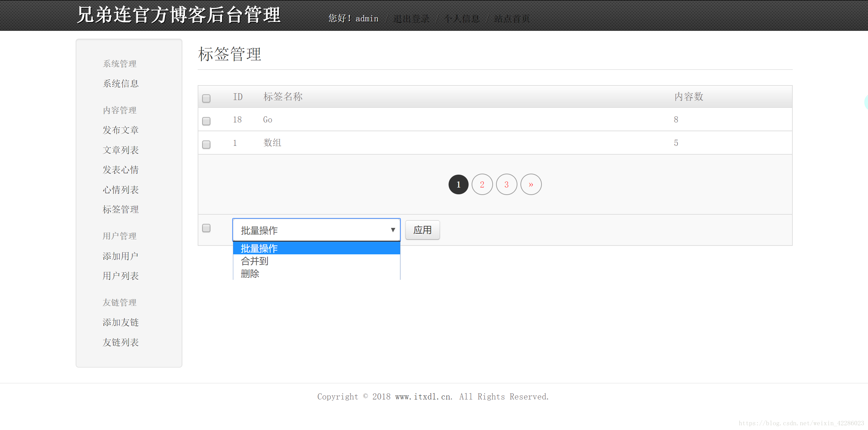Click the admin username in header
This screenshot has width=868, height=430.
pyautogui.click(x=367, y=19)
